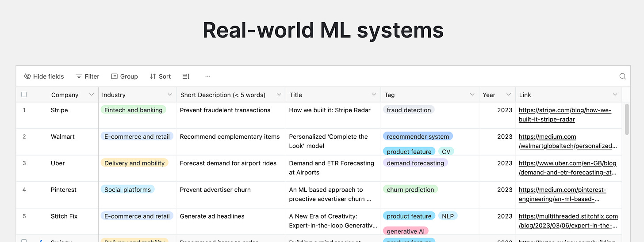The image size is (644, 242).
Task: Click the generative AI tag
Action: (405, 231)
